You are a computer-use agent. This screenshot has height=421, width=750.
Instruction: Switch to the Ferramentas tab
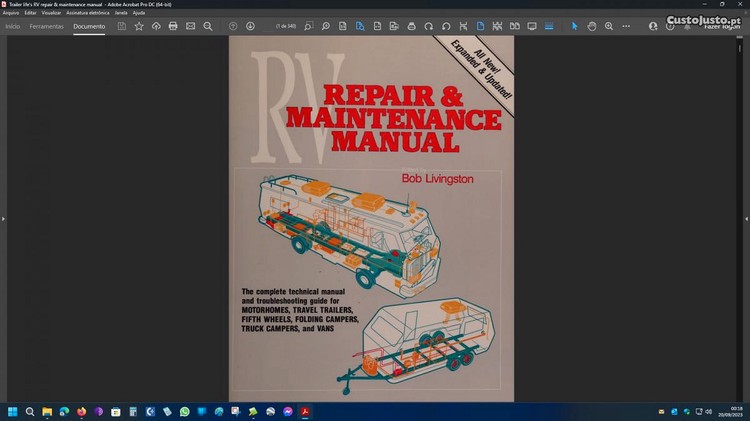(x=47, y=26)
